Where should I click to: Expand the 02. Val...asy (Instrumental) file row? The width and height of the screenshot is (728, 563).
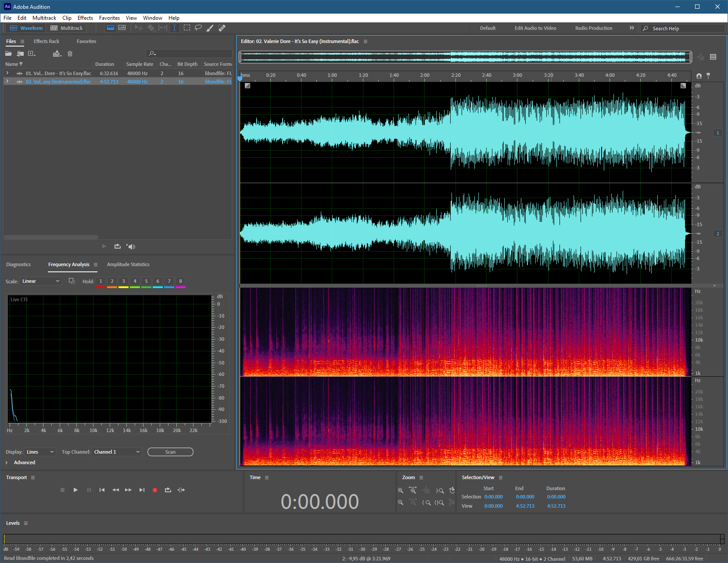[x=7, y=82]
